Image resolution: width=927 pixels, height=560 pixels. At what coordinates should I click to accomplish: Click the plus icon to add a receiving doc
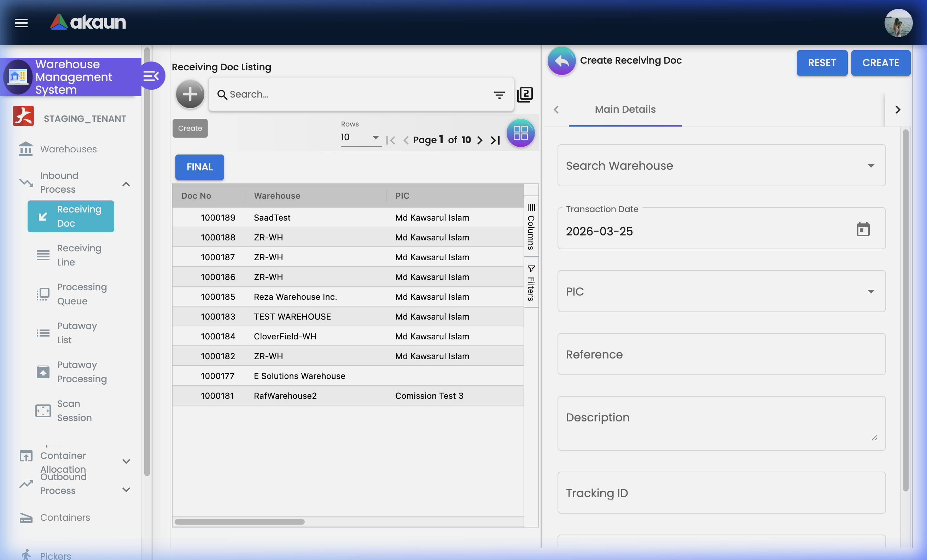tap(190, 94)
